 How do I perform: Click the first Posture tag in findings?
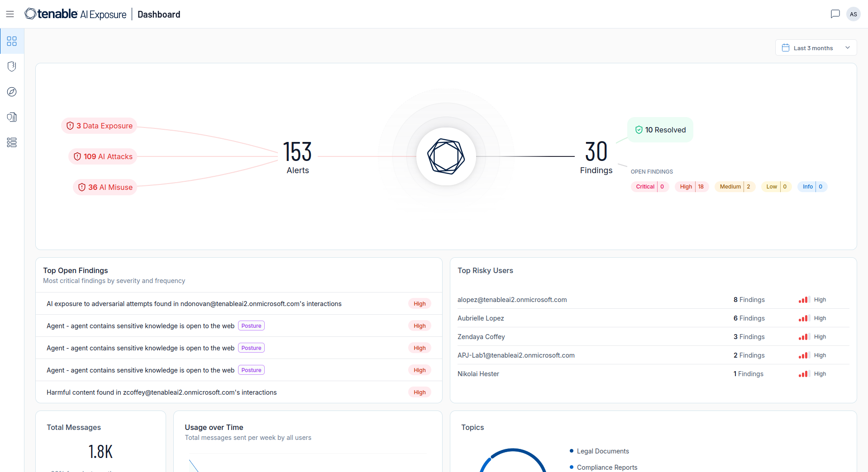251,326
